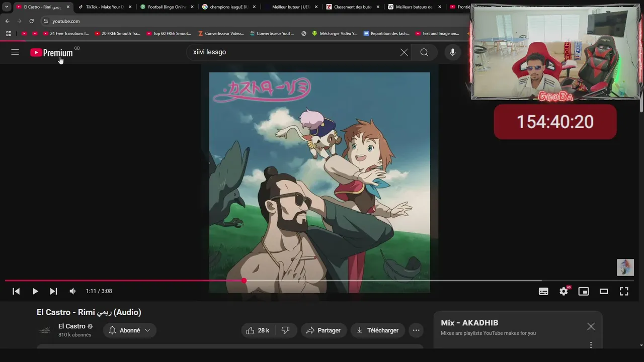Image resolution: width=644 pixels, height=362 pixels.
Task: Open more actions three-dot menu
Action: coord(416,330)
